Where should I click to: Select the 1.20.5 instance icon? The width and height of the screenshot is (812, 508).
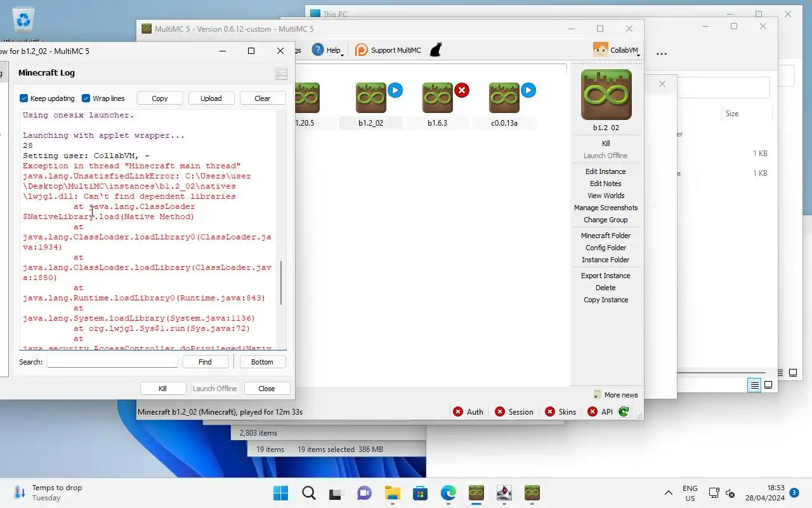point(307,98)
